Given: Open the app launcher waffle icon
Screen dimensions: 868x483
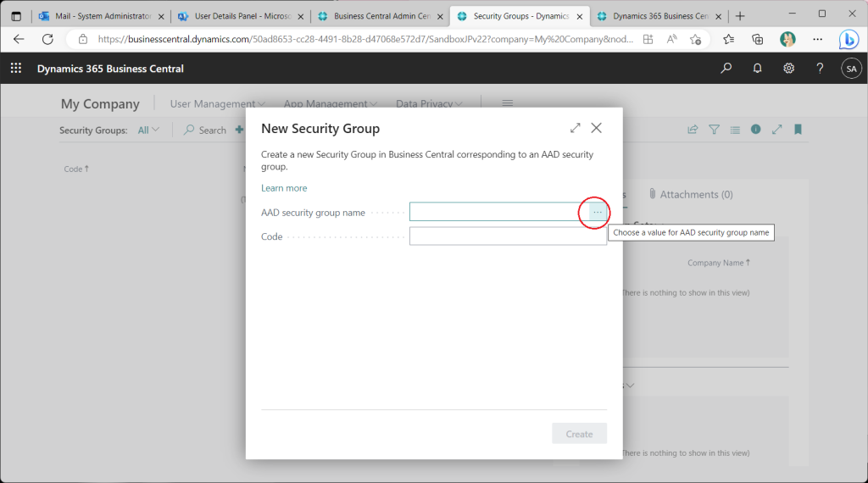Looking at the screenshot, I should point(16,68).
